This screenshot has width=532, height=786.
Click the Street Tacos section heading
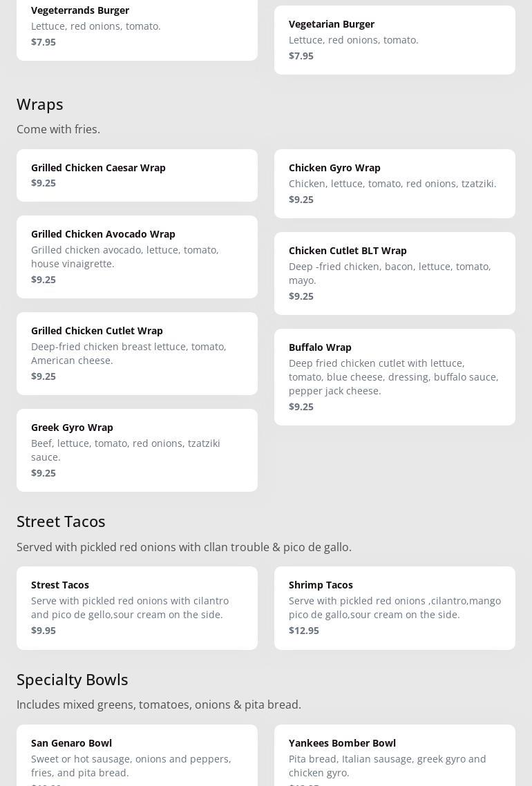click(x=61, y=521)
